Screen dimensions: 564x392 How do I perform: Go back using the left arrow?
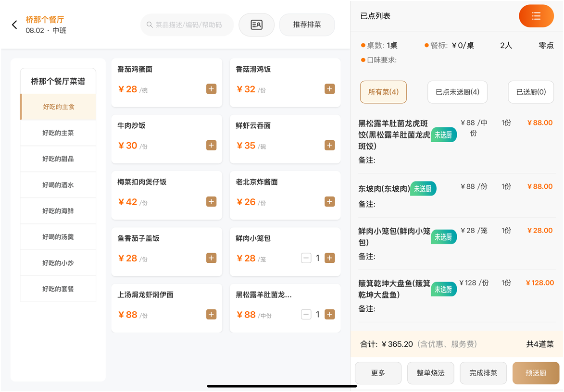(x=14, y=25)
